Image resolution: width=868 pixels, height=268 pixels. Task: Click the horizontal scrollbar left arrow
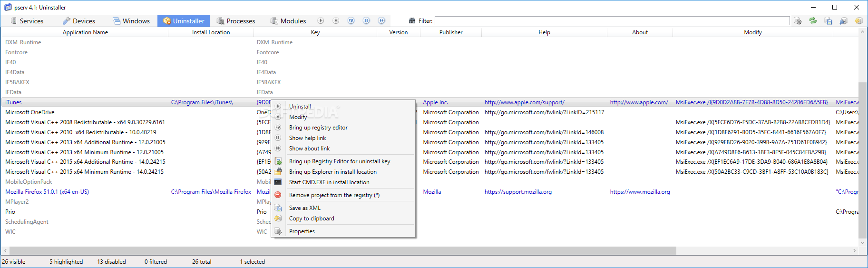pyautogui.click(x=6, y=250)
